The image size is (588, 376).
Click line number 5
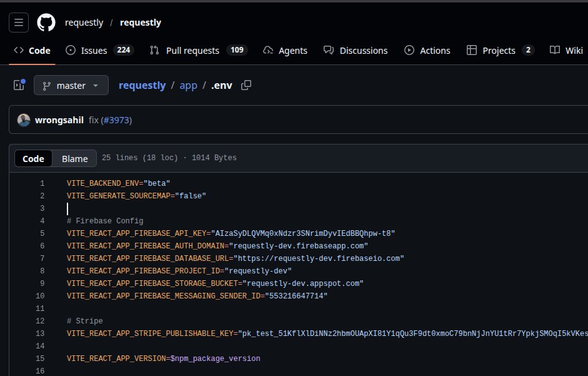[x=42, y=233]
